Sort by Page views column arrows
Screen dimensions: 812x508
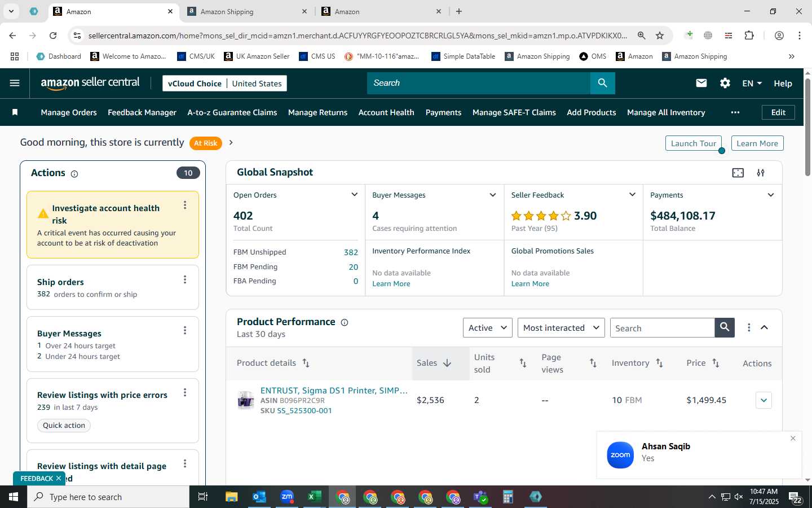click(593, 363)
